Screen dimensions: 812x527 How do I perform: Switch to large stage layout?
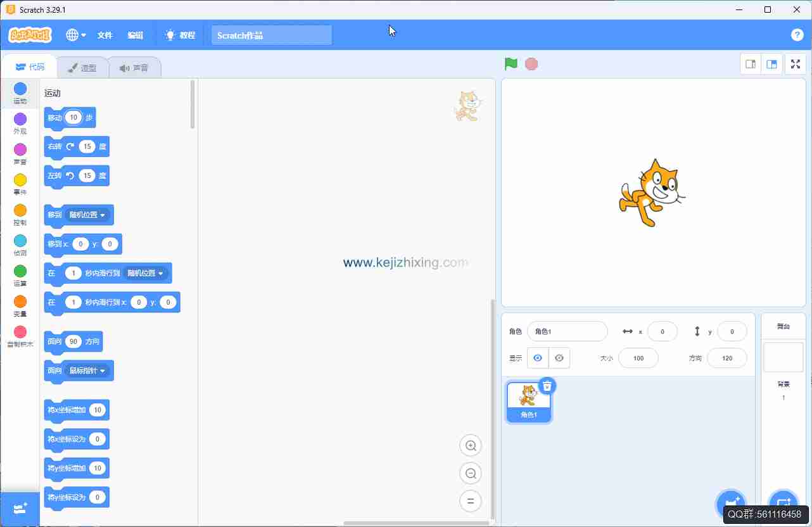[x=771, y=64]
